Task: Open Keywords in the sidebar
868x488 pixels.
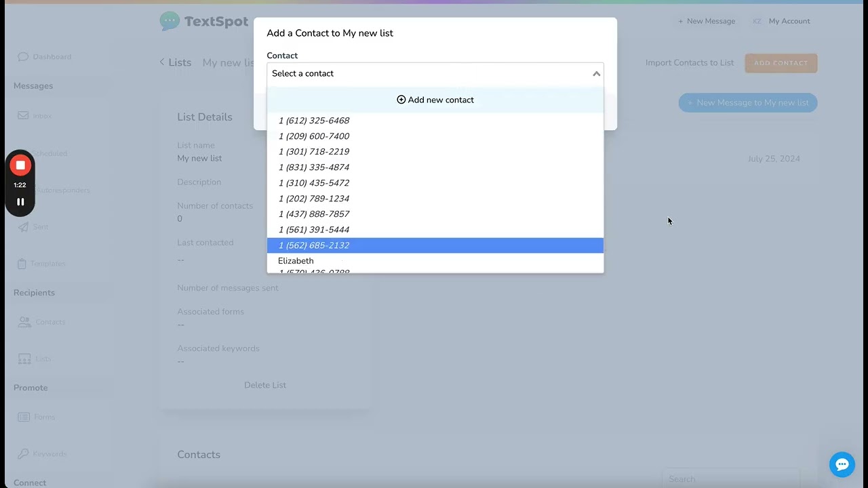Action: click(x=42, y=453)
